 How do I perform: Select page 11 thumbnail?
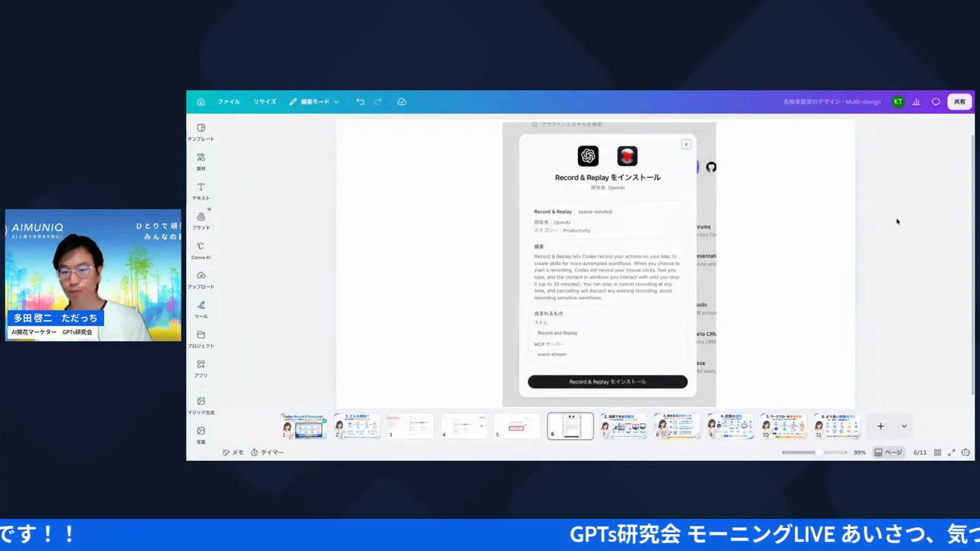pyautogui.click(x=837, y=426)
